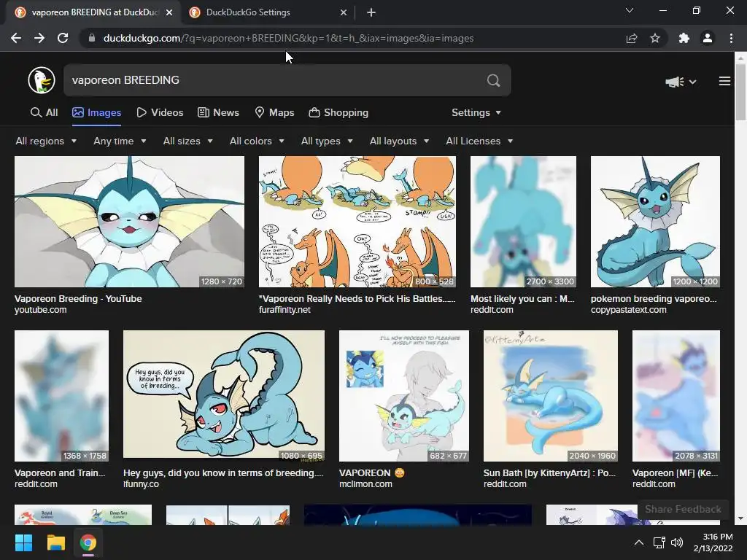Open Chrome's three-dot menu
747x560 pixels.
click(731, 38)
